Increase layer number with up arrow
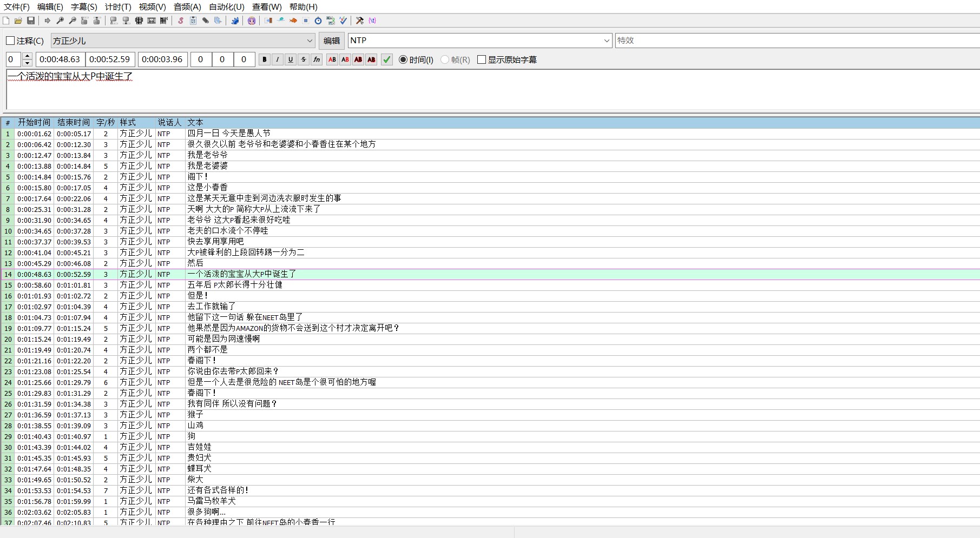This screenshot has height=538, width=980. pos(28,56)
